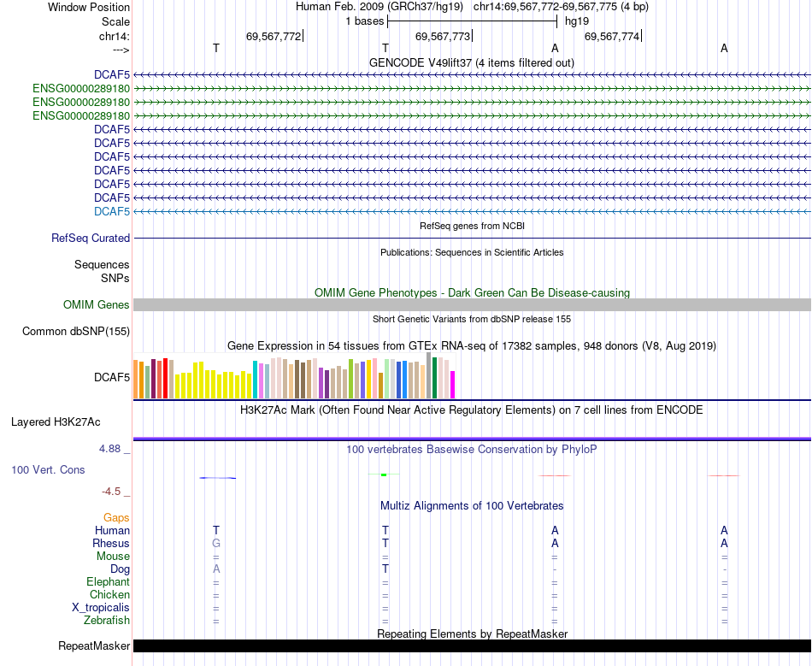This screenshot has height=666, width=812.
Task: Click the green PhyloP conservation mark
Action: (x=384, y=474)
